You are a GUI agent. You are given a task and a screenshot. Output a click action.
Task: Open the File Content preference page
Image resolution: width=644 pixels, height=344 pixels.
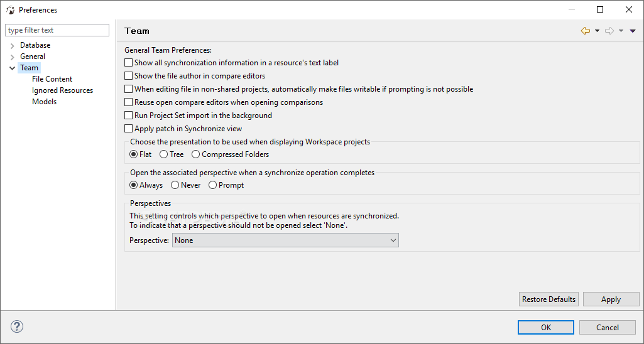pyautogui.click(x=52, y=79)
